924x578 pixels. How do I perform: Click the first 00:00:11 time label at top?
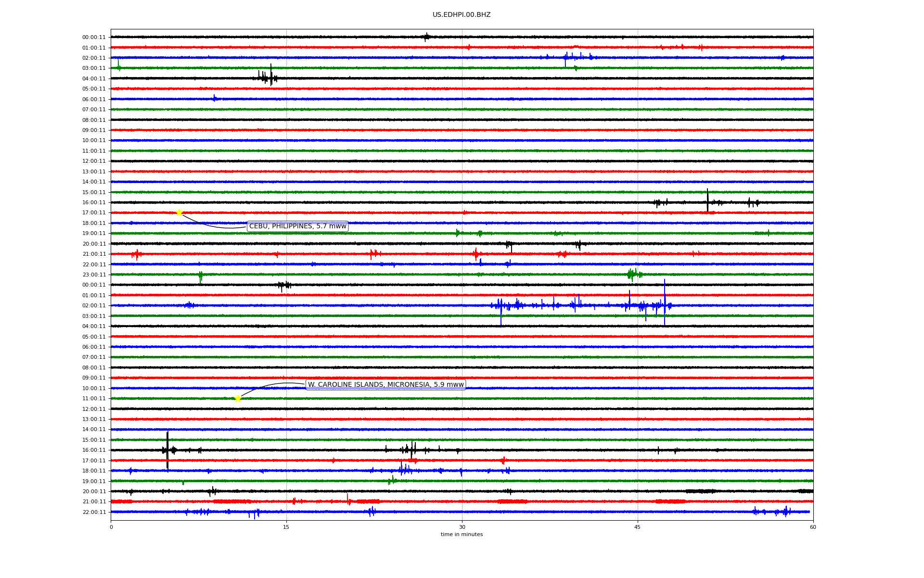pyautogui.click(x=93, y=37)
